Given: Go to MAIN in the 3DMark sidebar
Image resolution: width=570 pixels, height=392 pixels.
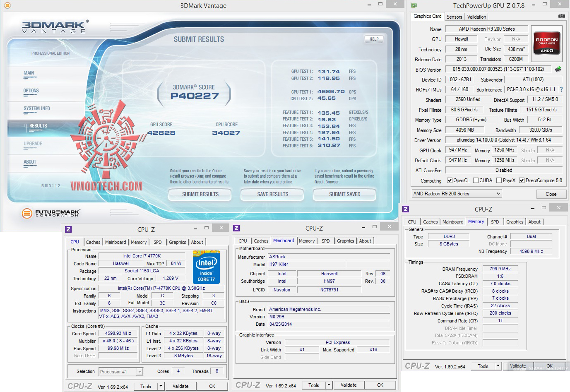Looking at the screenshot, I should [x=29, y=73].
